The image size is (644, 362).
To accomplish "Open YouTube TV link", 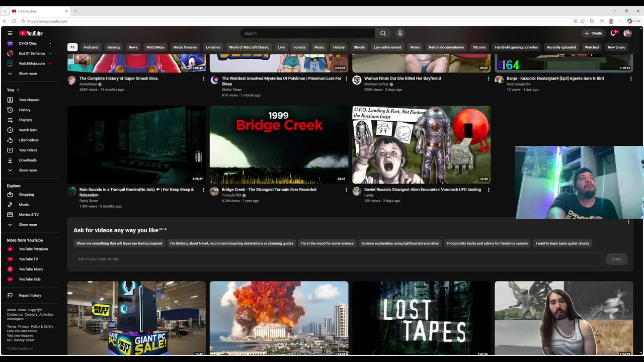I will [28, 259].
